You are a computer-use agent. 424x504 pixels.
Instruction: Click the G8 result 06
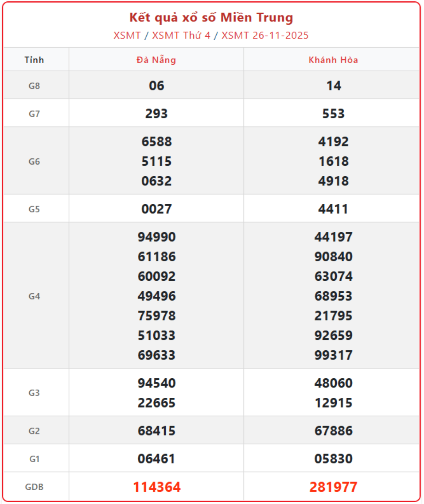[x=157, y=85]
